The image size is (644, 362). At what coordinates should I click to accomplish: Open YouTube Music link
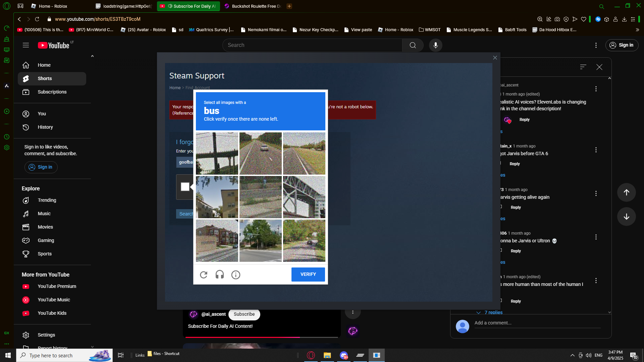click(52, 300)
